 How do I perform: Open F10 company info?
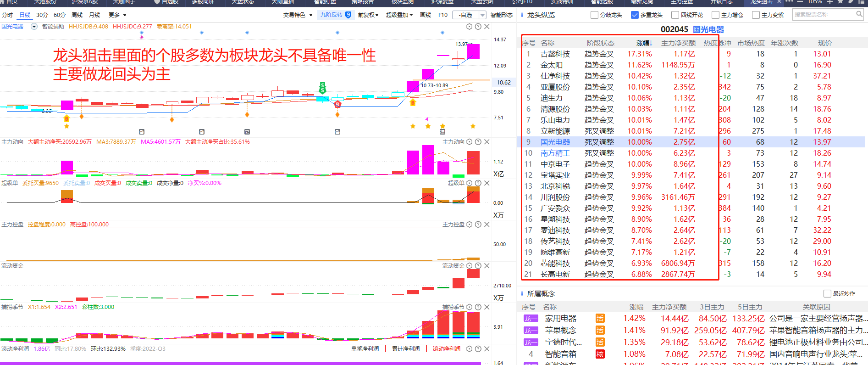coord(443,15)
